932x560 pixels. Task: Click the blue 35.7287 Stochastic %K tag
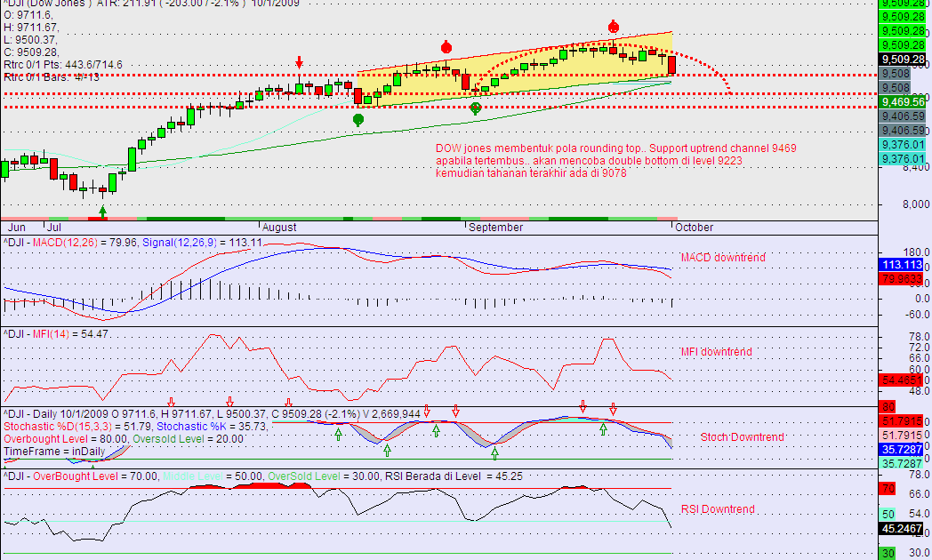pyautogui.click(x=902, y=450)
